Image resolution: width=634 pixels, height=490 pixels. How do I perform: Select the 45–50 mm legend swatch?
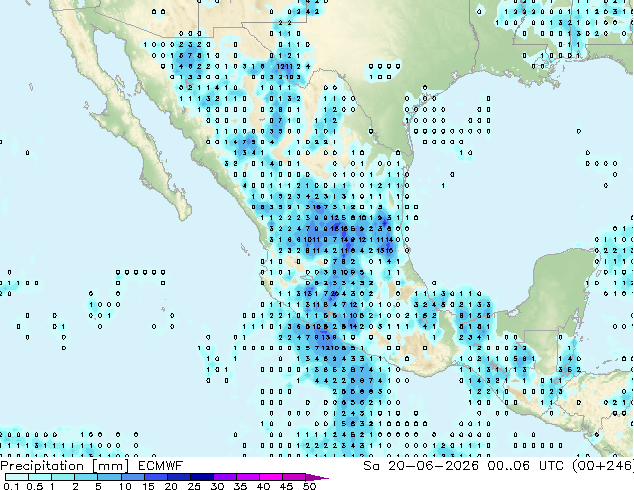[294, 477]
